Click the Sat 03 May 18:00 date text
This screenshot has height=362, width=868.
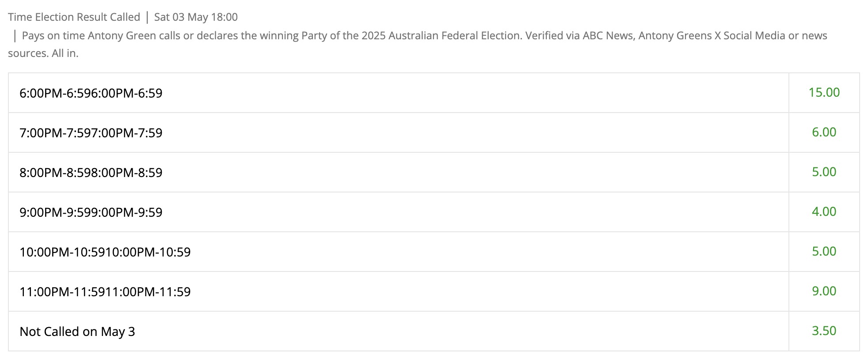(196, 17)
